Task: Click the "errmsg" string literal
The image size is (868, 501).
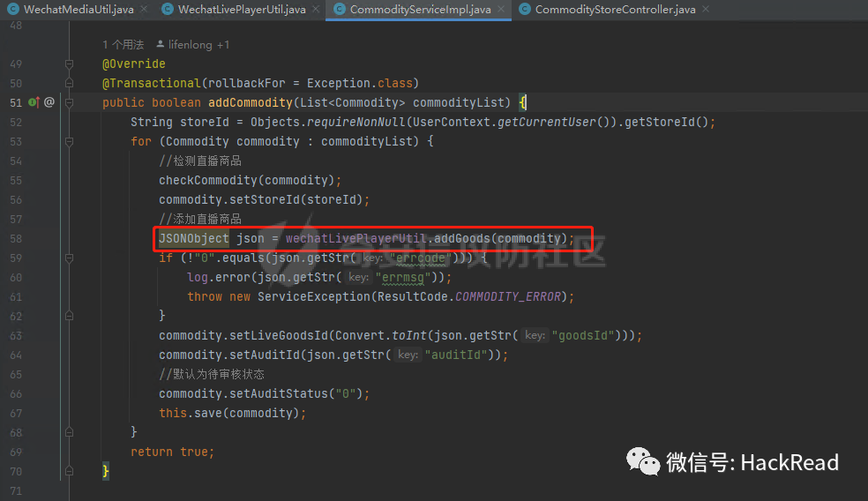Action: pyautogui.click(x=403, y=277)
